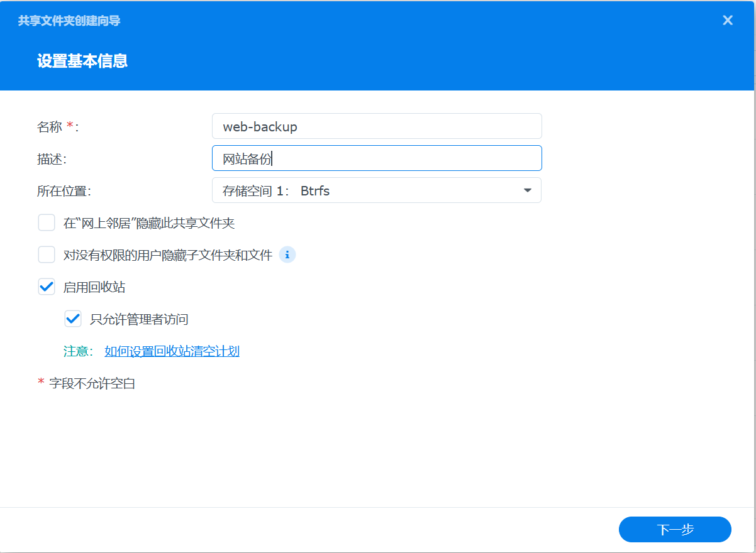Click the info icon beside hide subfolders option

click(287, 255)
